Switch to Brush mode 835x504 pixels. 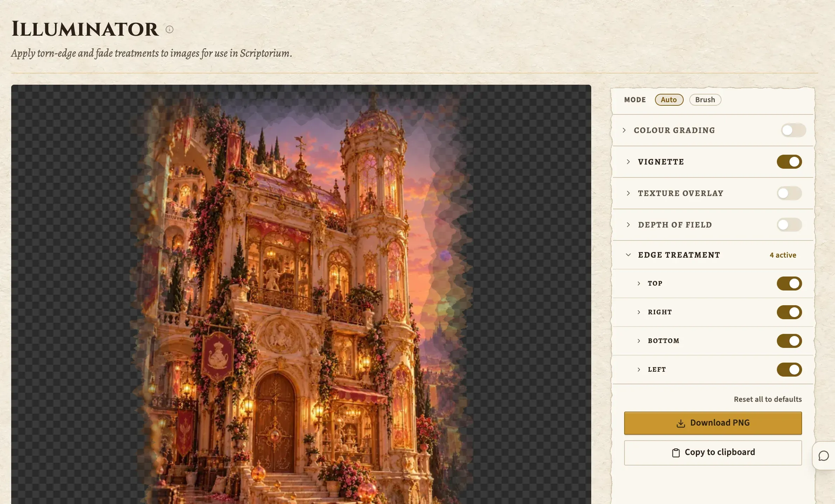tap(705, 100)
